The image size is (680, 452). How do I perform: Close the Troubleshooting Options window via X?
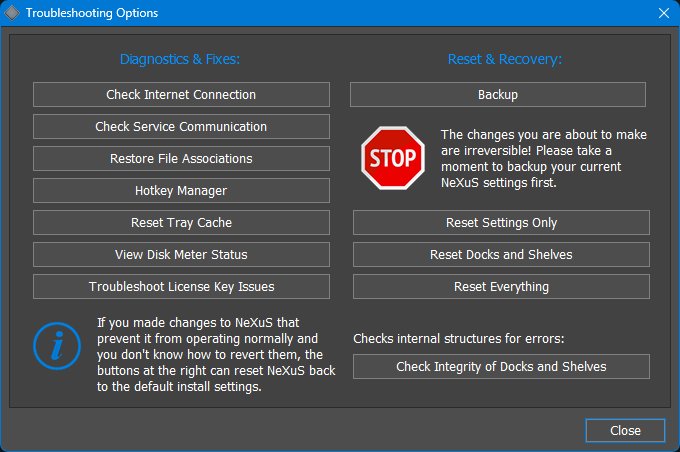click(664, 13)
